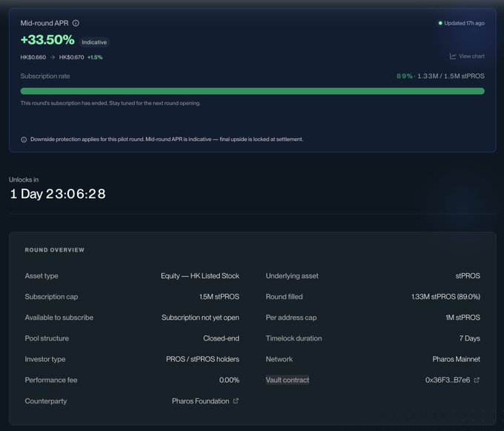This screenshot has width=504, height=431.
Task: Click the 0x36F3...B7e6 vault contract address
Action: click(448, 380)
